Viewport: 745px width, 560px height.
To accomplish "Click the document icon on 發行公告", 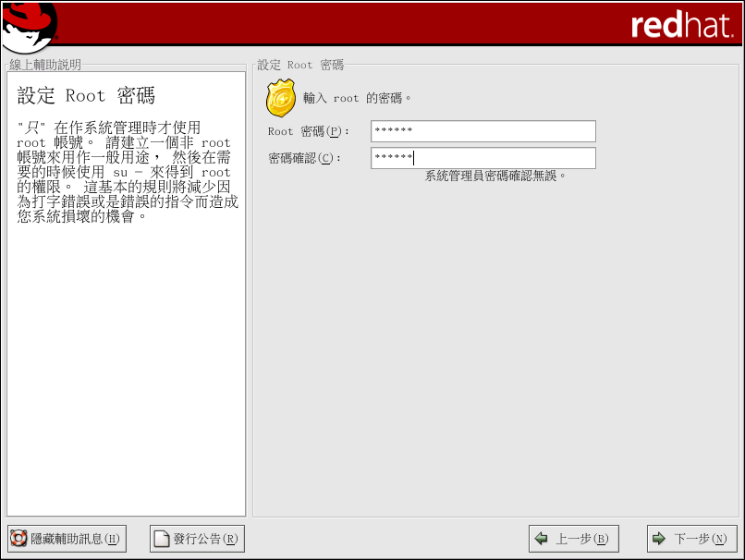I will (162, 539).
